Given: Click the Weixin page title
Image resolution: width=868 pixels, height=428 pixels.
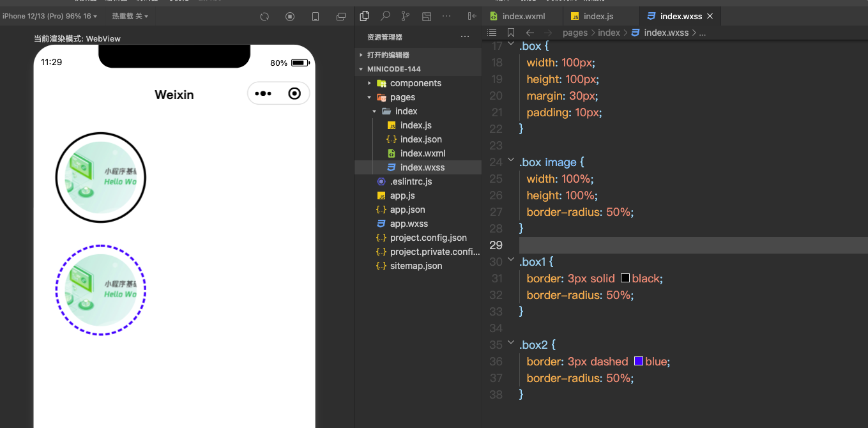Looking at the screenshot, I should coord(174,95).
